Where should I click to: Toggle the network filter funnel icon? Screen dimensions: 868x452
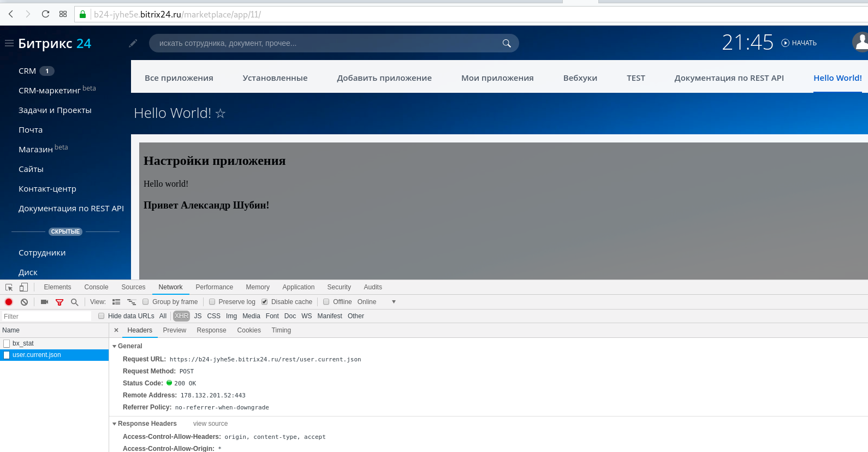tap(60, 302)
